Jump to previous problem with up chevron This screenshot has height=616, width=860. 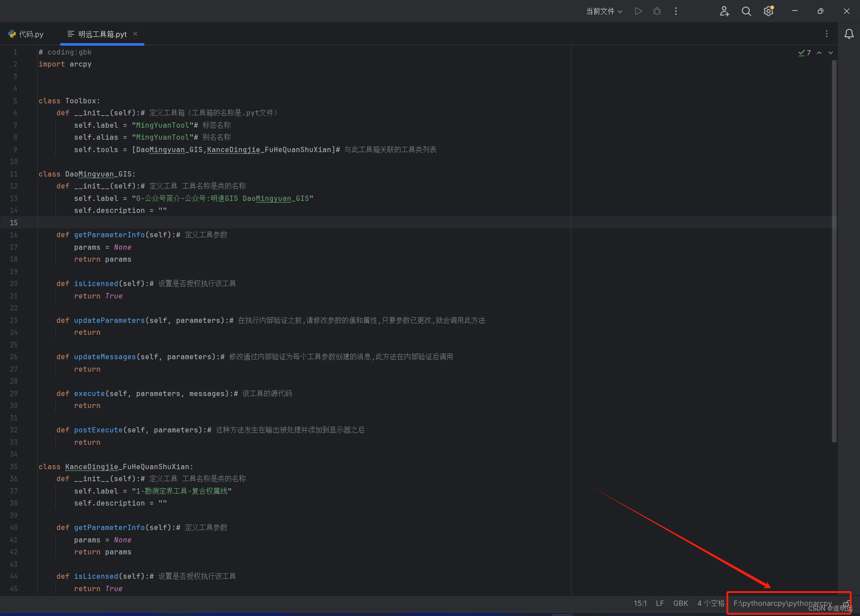pyautogui.click(x=820, y=53)
